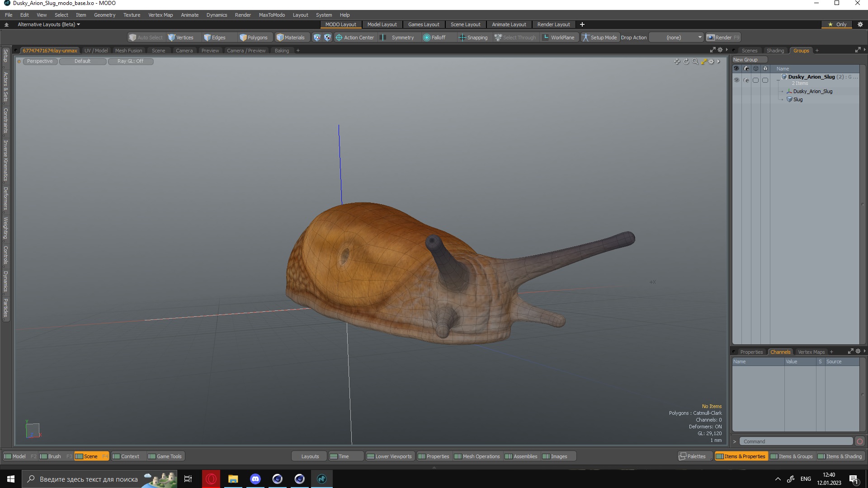
Task: Click the New Group button
Action: (x=745, y=60)
